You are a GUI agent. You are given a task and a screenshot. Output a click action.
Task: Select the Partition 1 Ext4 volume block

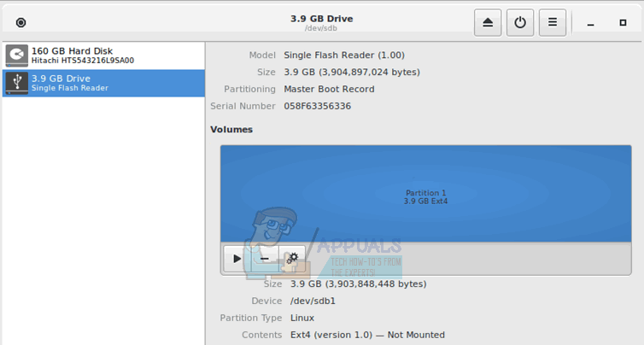click(424, 195)
